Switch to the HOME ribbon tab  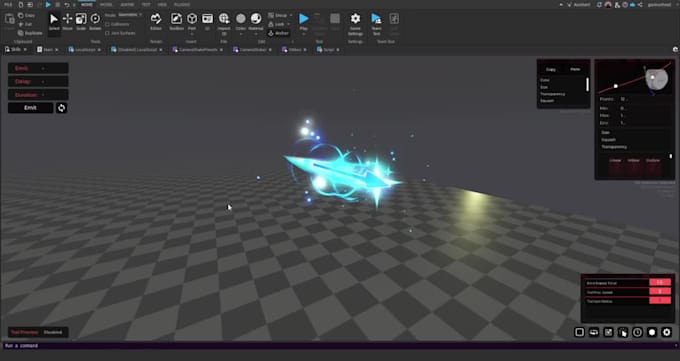pos(87,4)
